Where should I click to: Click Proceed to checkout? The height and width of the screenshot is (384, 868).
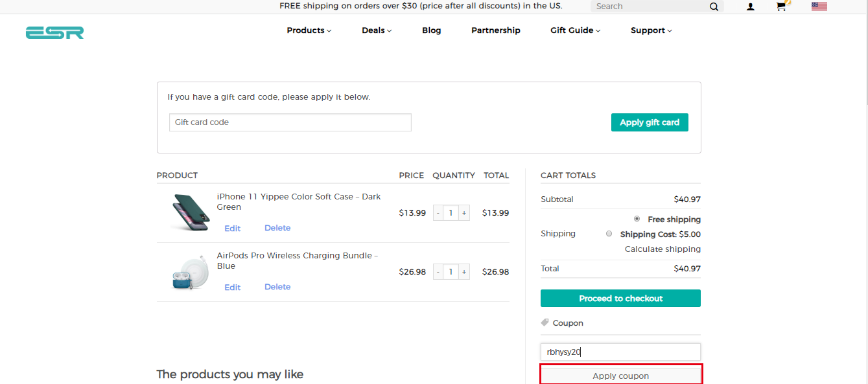coord(620,299)
